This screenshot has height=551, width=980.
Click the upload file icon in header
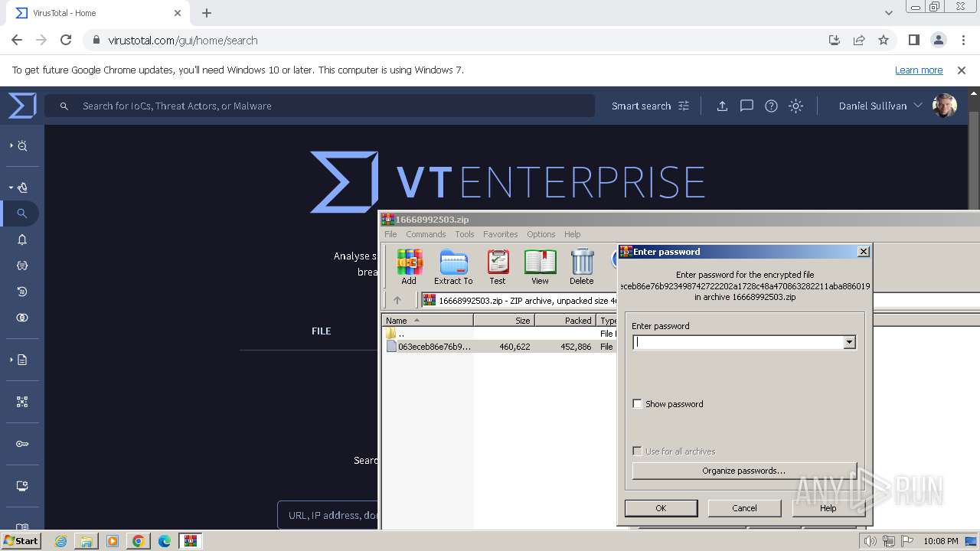click(x=722, y=106)
